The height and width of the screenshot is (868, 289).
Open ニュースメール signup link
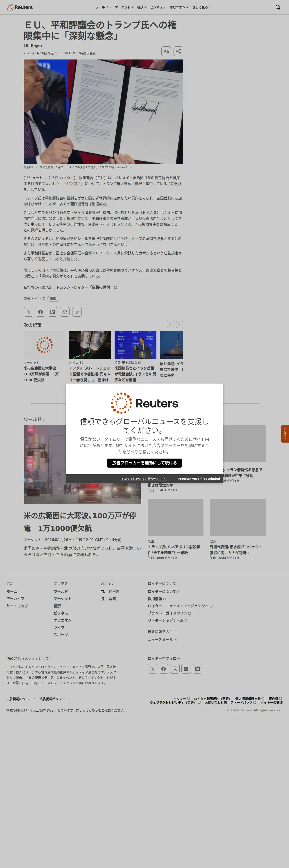point(162,640)
